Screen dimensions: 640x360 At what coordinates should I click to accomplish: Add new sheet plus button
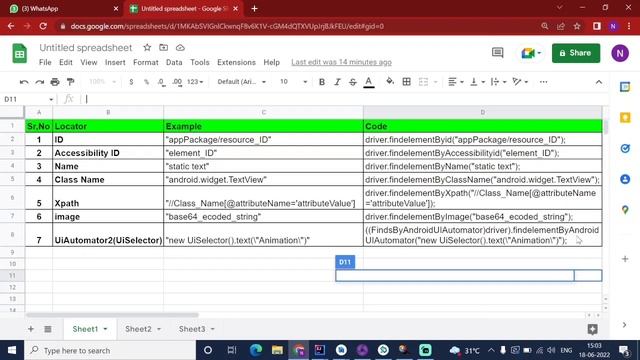point(31,329)
